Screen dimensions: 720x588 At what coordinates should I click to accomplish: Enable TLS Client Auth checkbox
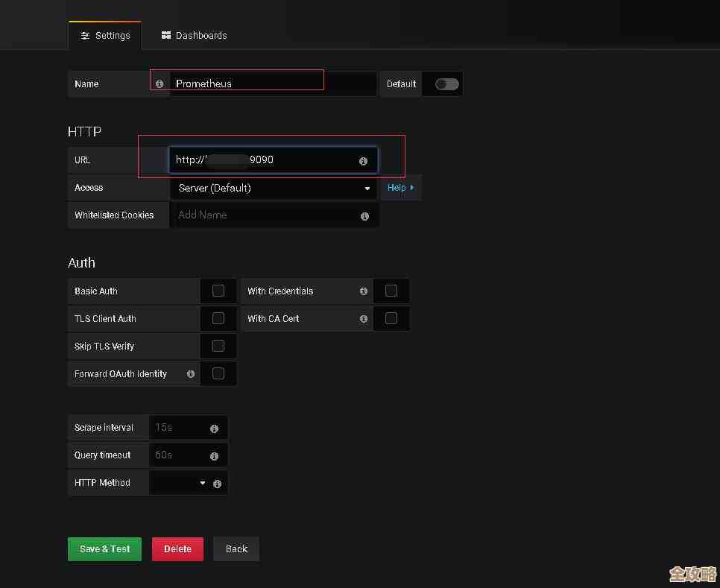point(218,318)
